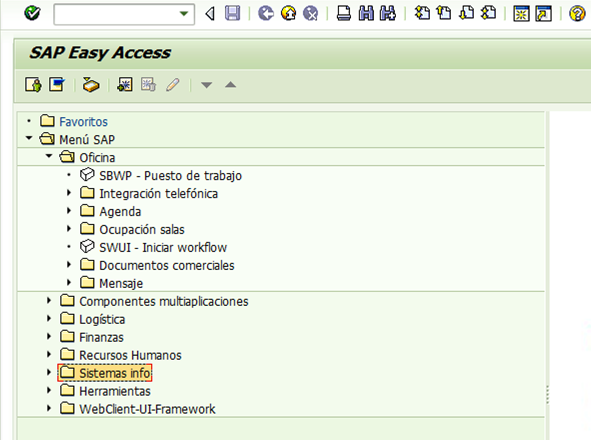Click the Integración telefónica label
The image size is (591, 440).
point(158,194)
